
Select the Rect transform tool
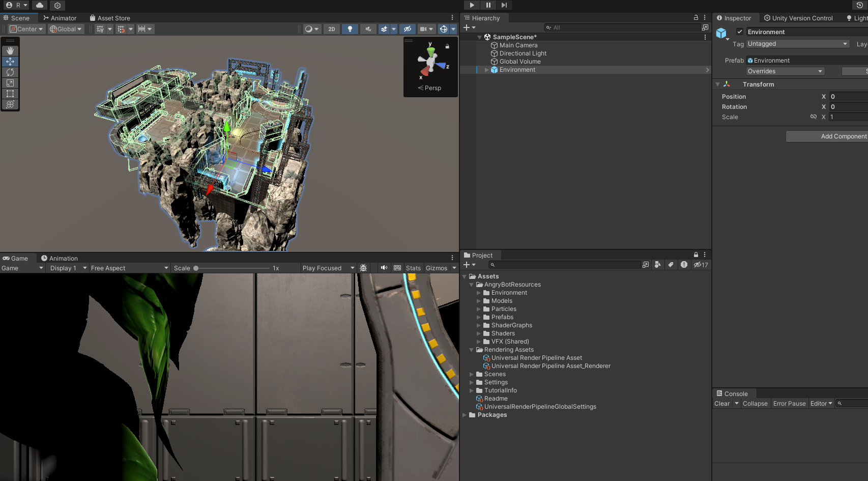click(10, 94)
